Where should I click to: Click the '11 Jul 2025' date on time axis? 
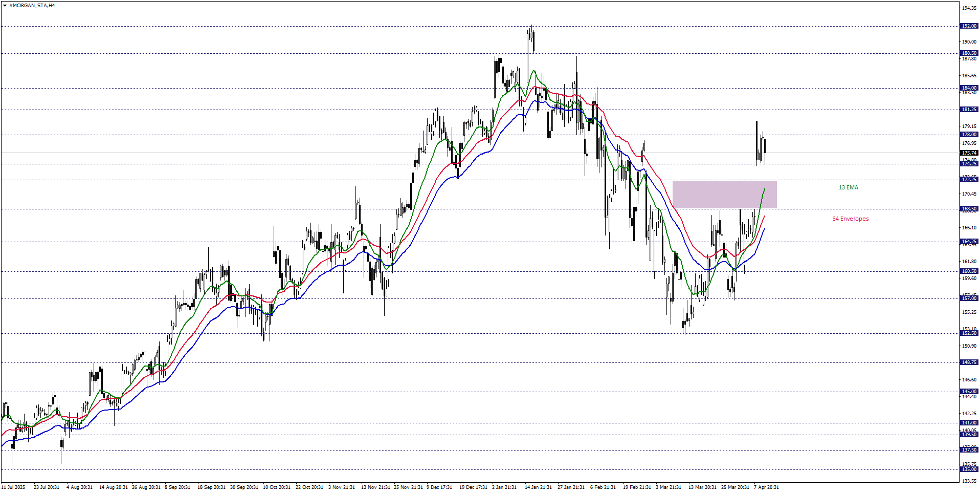tap(13, 487)
